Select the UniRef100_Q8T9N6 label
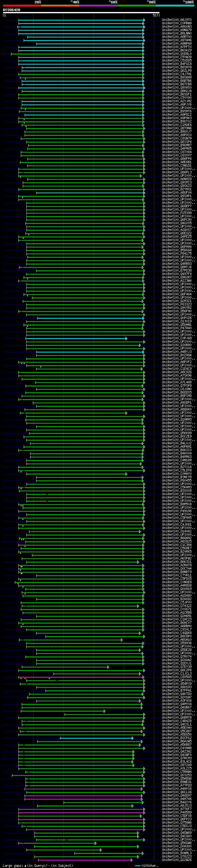The width and height of the screenshot is (197, 868). pos(177,128)
